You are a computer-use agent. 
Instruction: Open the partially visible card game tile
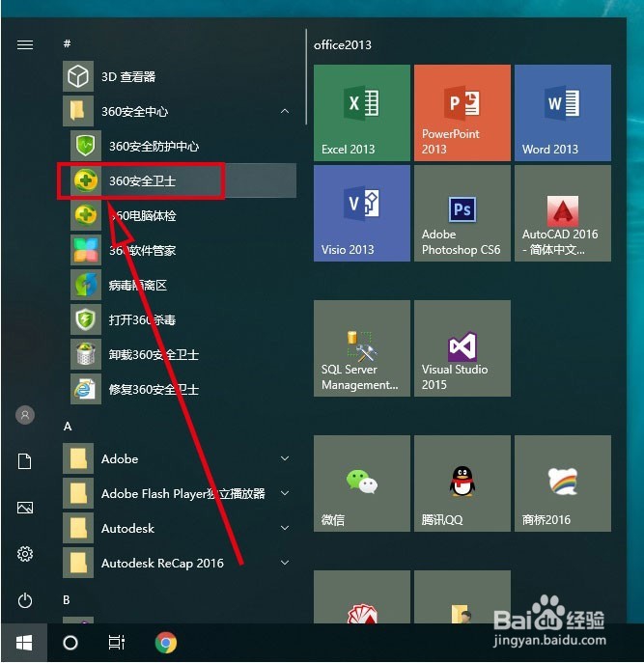click(362, 596)
